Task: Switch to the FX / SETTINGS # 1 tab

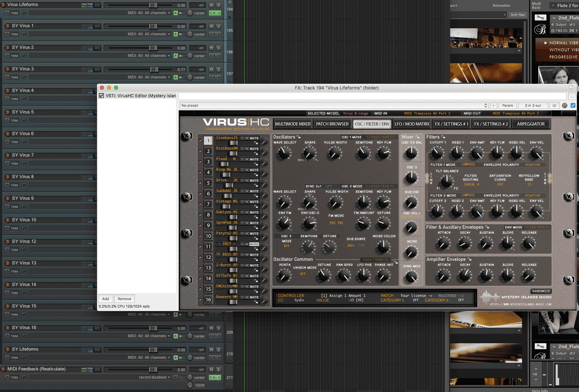Action: pyautogui.click(x=452, y=124)
